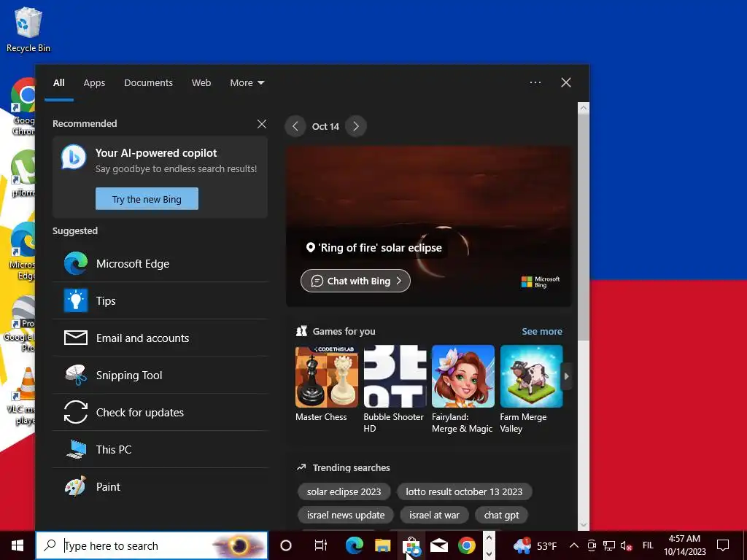Switch to the Web tab
Image resolution: width=747 pixels, height=560 pixels.
201,82
